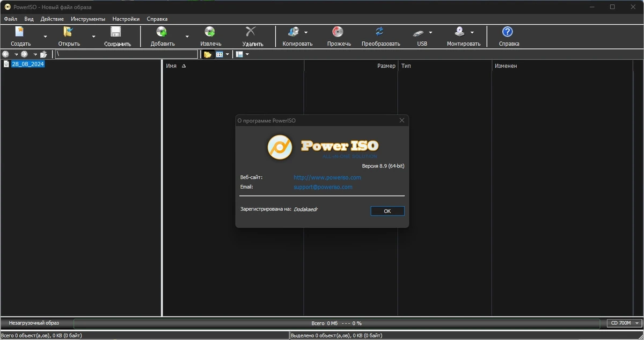Open the Back history dropdown arrow
The height and width of the screenshot is (340, 644).
coord(16,54)
